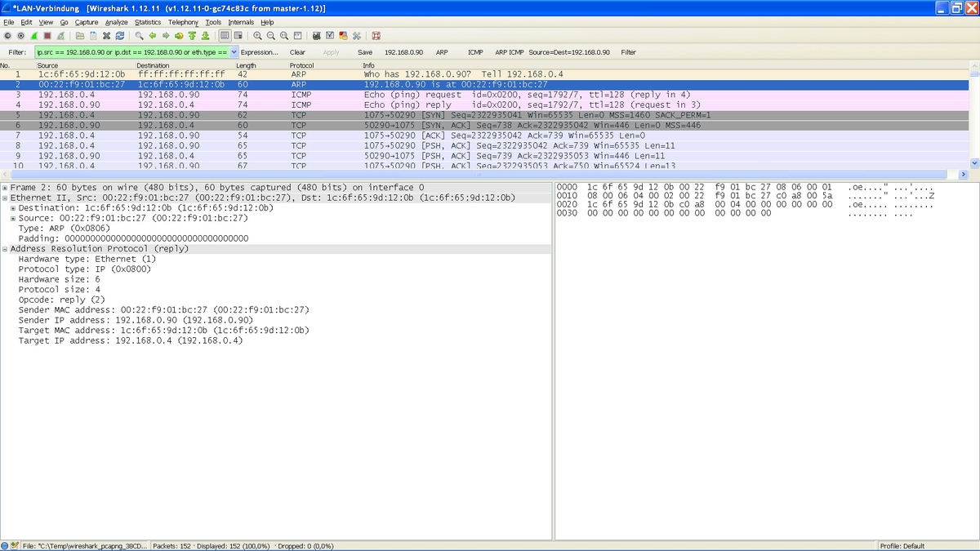The height and width of the screenshot is (551, 980).
Task: Open a capture file (folder icon)
Action: 80,36
